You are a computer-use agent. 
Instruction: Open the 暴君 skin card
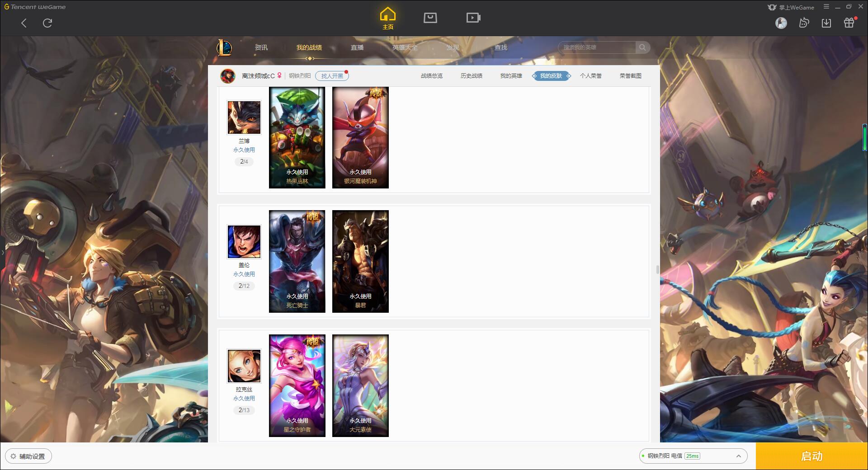tap(360, 261)
